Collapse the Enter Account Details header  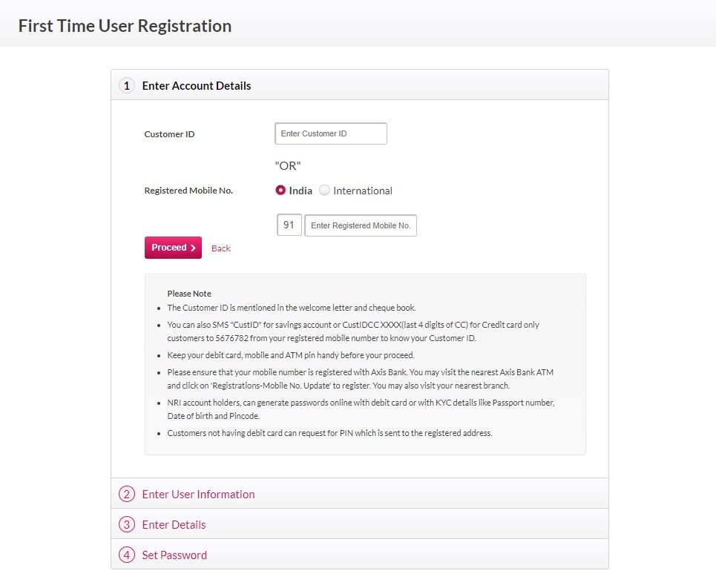pyautogui.click(x=197, y=86)
